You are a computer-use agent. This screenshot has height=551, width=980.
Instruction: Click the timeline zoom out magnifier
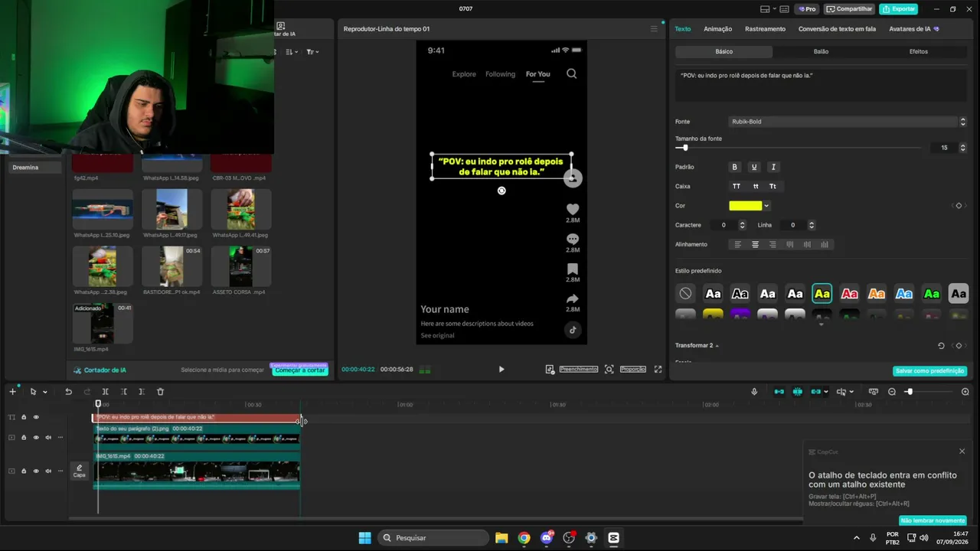[892, 392]
